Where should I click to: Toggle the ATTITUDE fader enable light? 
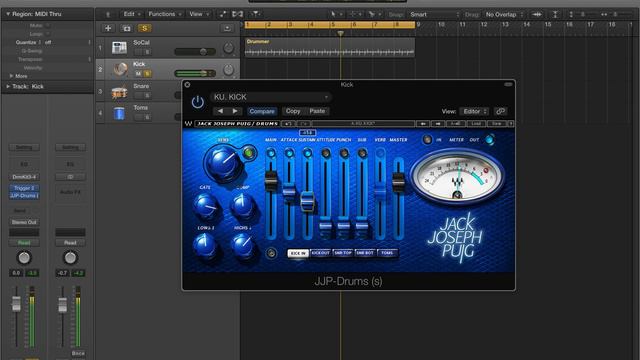pyautogui.click(x=326, y=153)
